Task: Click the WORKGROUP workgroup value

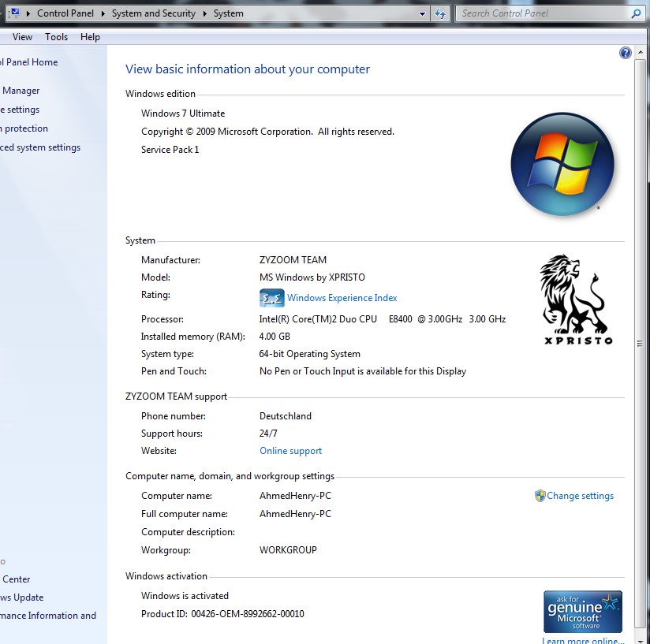Action: tap(288, 550)
